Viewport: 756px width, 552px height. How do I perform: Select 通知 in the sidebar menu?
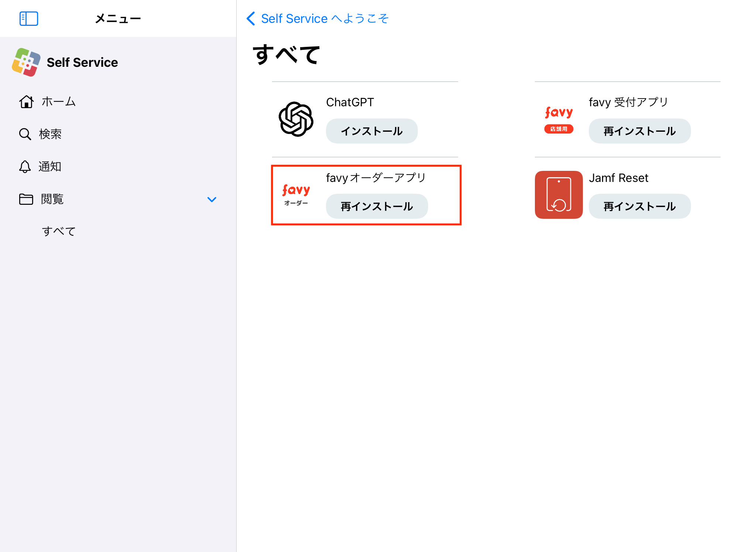[x=50, y=166]
